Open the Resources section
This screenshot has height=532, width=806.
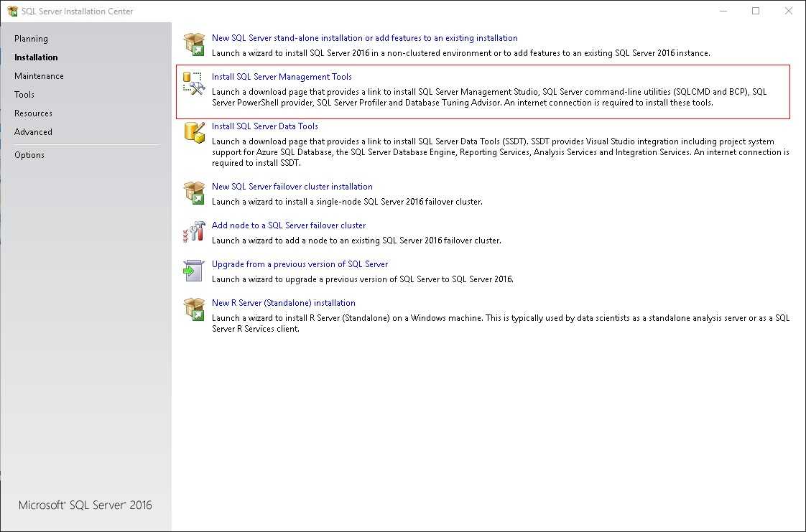[33, 113]
